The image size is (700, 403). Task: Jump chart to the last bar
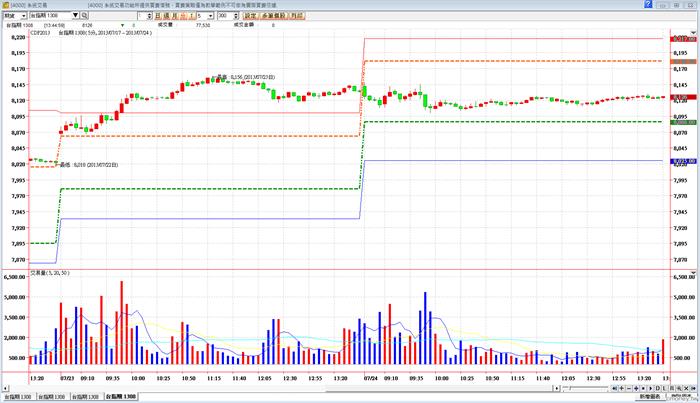[x=693, y=388]
